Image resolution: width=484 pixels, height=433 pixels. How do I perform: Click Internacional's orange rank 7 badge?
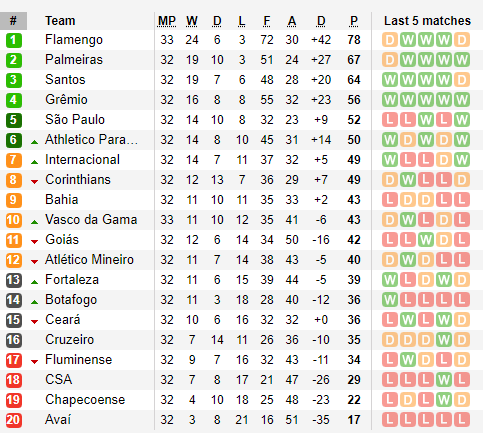[x=14, y=160]
